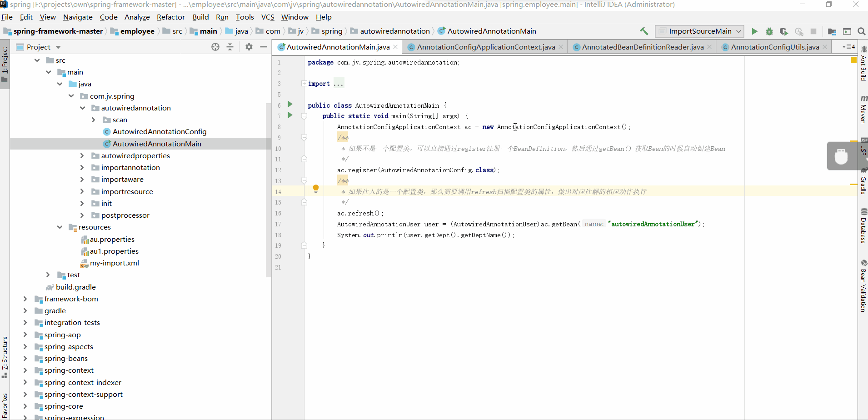Image resolution: width=868 pixels, height=420 pixels.
Task: Click the yellow light bulb intention icon
Action: tap(316, 189)
